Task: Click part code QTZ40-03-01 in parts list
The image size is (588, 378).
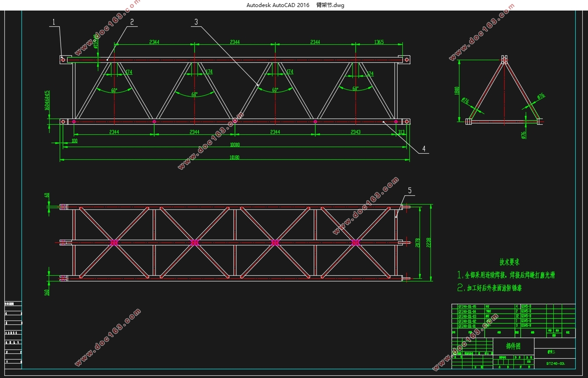Action: click(467, 326)
